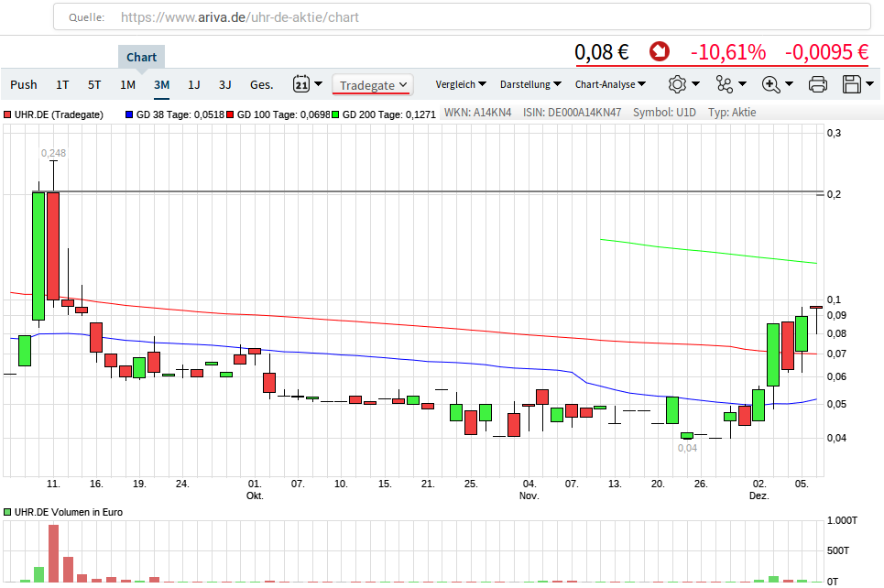The image size is (884, 588).
Task: Click the 0,2 horizontal price line marker
Action: pyautogui.click(x=820, y=194)
